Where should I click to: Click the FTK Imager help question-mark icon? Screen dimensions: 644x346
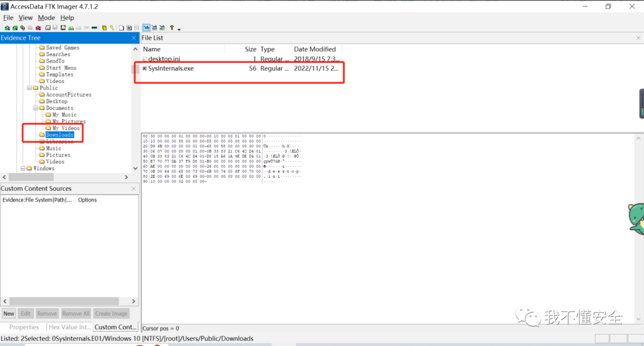coord(172,28)
